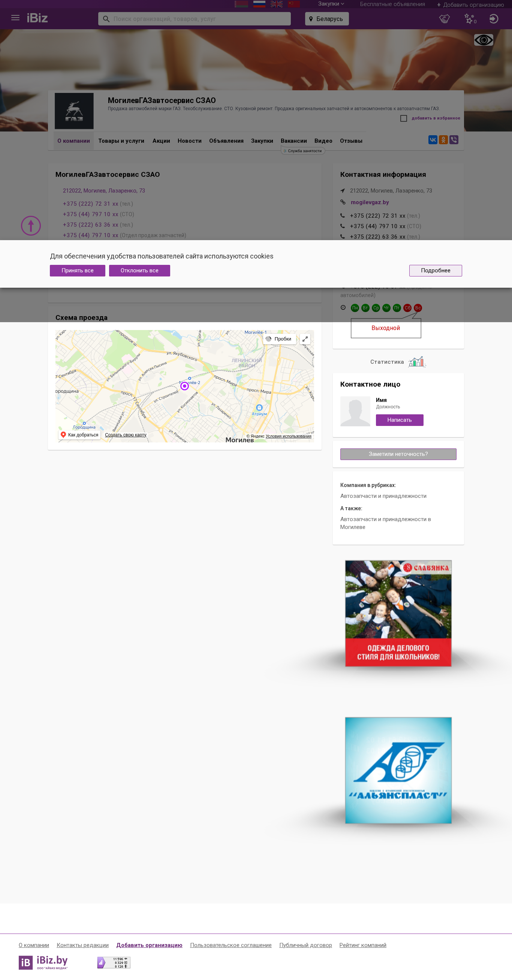The image size is (512, 980).
Task: Click the footer visitor counter badge
Action: coord(114,962)
